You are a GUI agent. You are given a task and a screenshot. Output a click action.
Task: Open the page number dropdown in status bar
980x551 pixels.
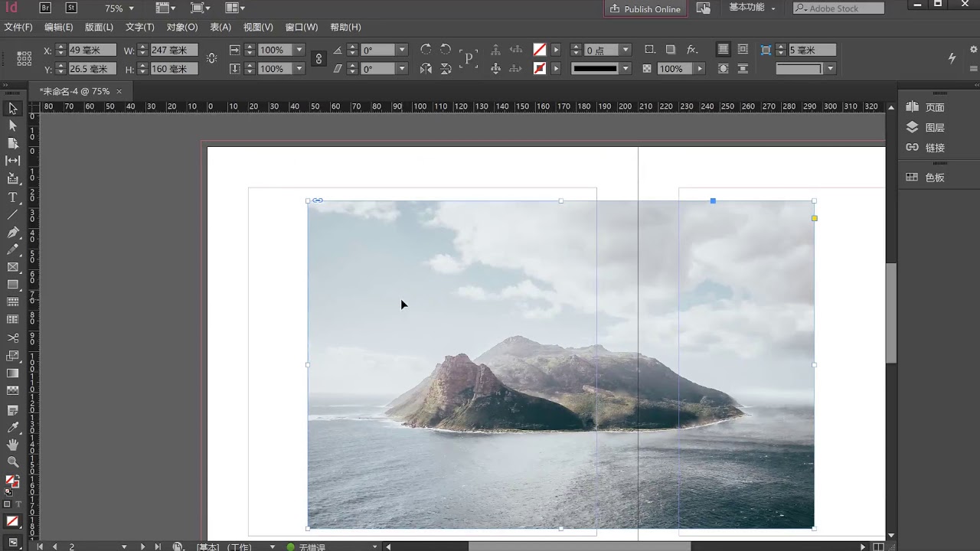coord(124,546)
